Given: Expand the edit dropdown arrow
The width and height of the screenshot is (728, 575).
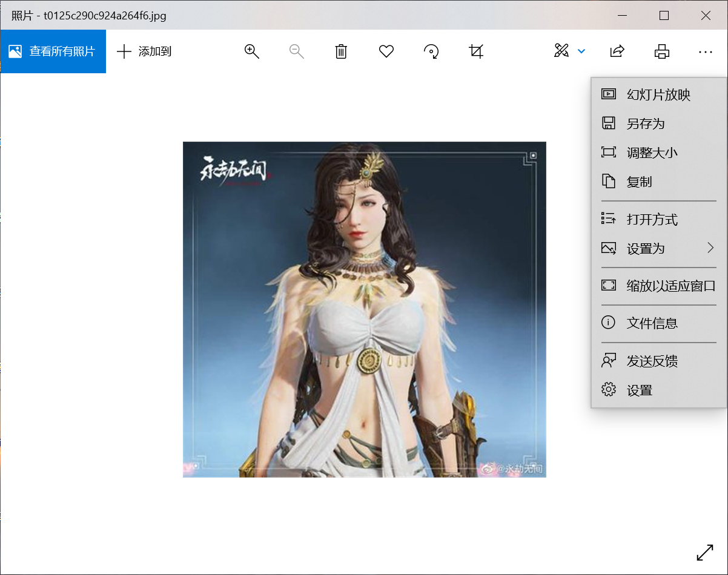Looking at the screenshot, I should 581,51.
